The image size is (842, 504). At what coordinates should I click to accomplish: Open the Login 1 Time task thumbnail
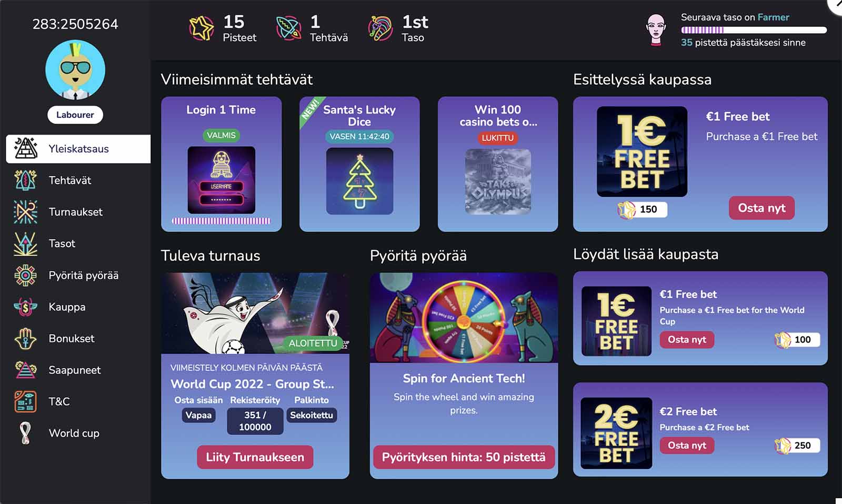pyautogui.click(x=222, y=180)
